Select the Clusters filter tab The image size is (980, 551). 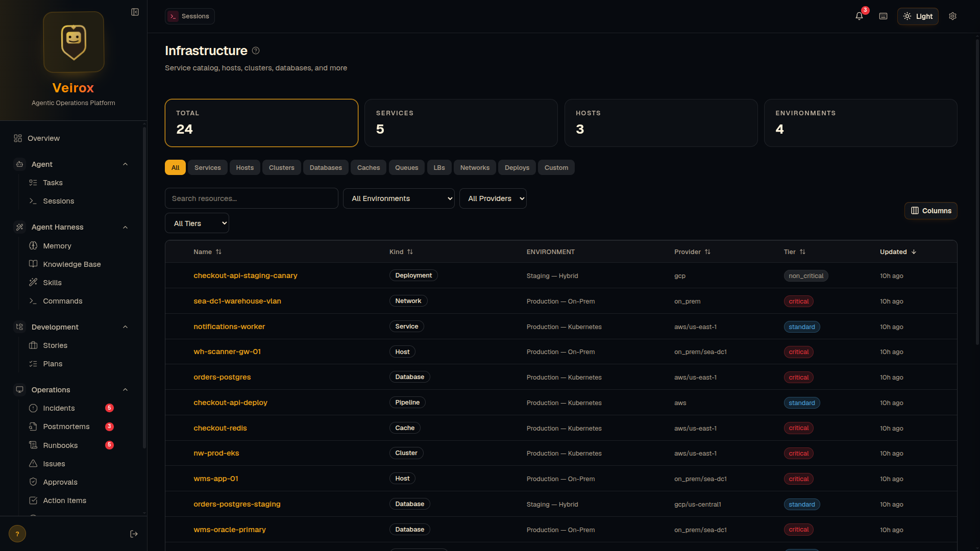pos(282,168)
